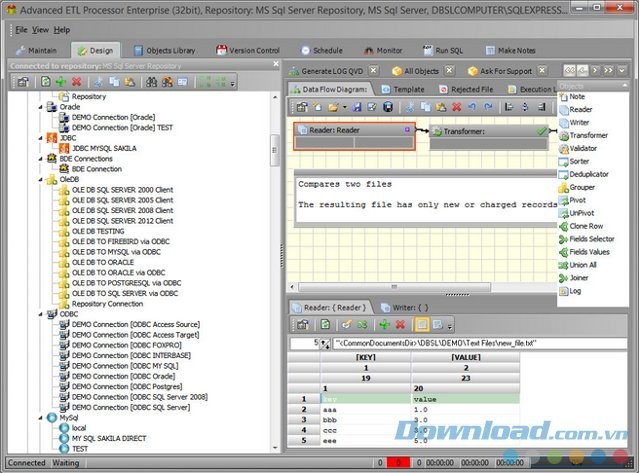Viewport: 640px width, 473px height.
Task: Click the red delete icon in repository toolbar
Action: coord(78,81)
